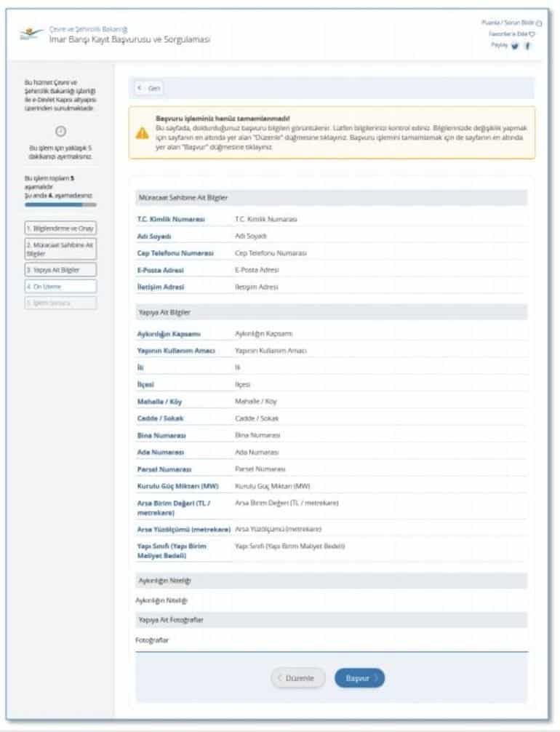Viewport: 560px width, 732px height.
Task: Click the clock icon in the sidebar
Action: pos(61,131)
